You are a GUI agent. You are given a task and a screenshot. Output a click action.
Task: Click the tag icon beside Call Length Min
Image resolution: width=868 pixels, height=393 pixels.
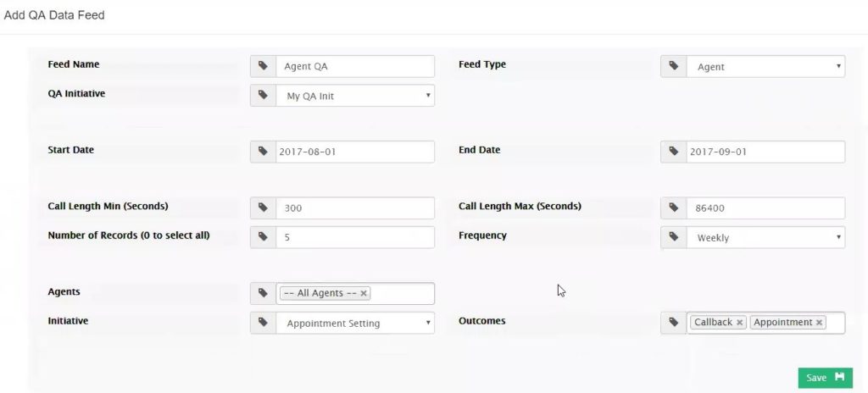pyautogui.click(x=263, y=208)
